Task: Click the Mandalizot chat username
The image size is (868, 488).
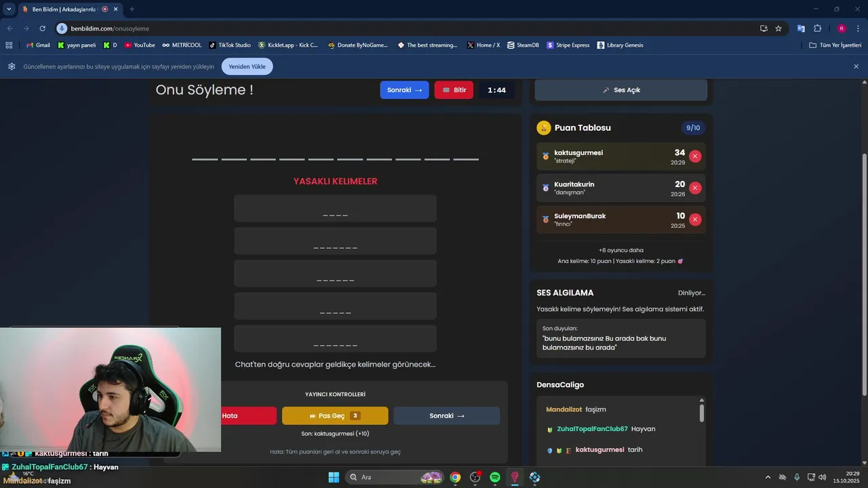Action: 564,409
